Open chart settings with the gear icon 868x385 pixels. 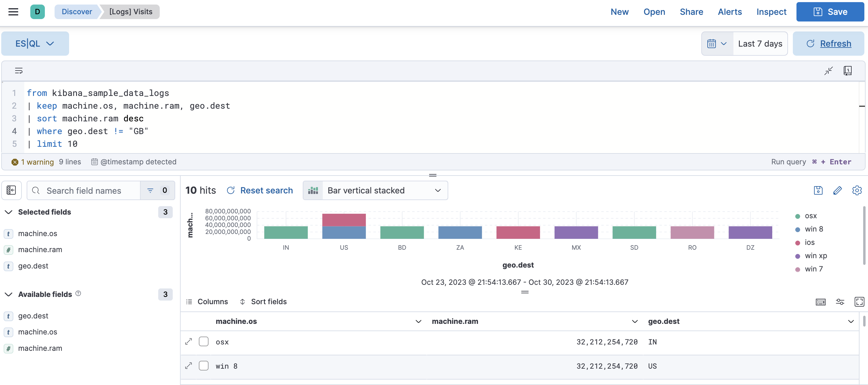click(x=857, y=190)
